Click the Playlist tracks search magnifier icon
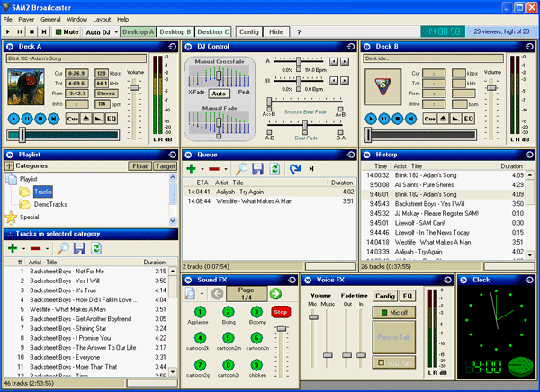Image resolution: width=540 pixels, height=392 pixels. click(63, 248)
